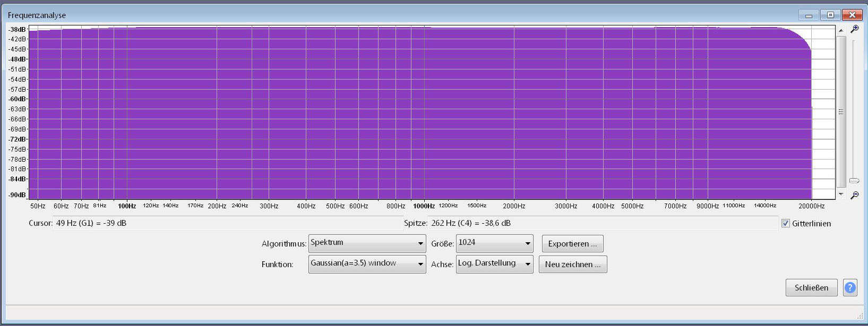
Task: Open the Funktion dropdown with Gaussian window
Action: [367, 264]
